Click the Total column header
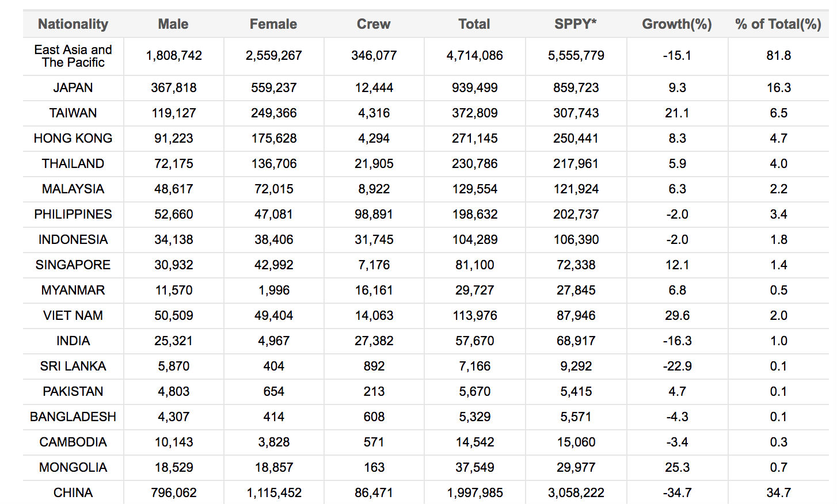The width and height of the screenshot is (837, 504). pyautogui.click(x=474, y=24)
